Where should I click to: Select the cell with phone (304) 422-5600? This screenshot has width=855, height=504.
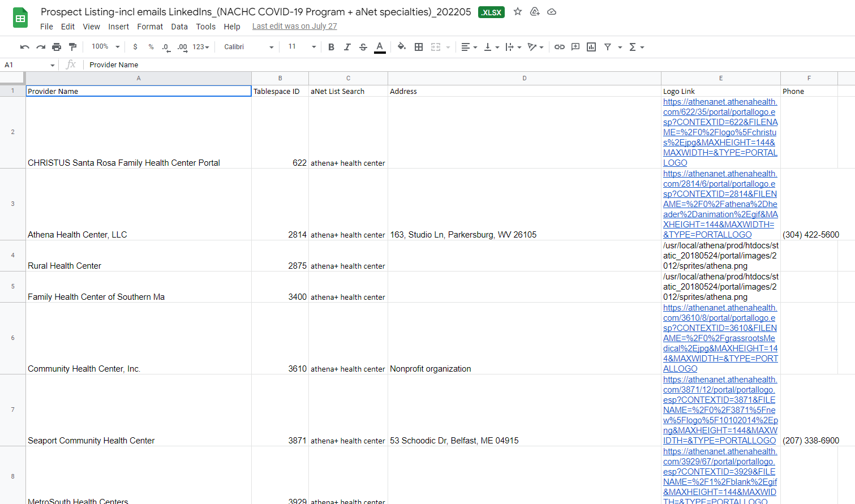pos(809,204)
